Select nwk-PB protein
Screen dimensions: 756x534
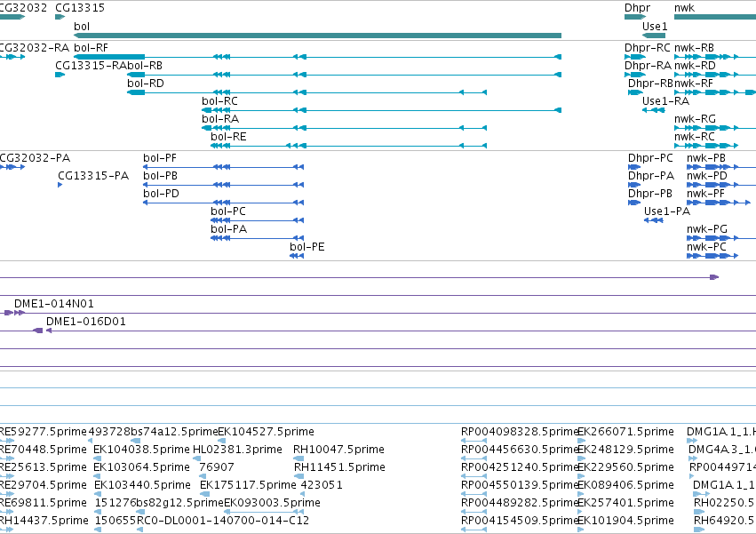721,167
